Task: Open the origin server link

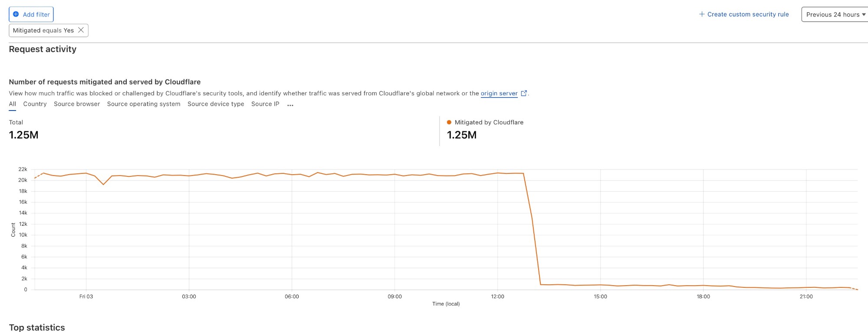Action: [499, 93]
